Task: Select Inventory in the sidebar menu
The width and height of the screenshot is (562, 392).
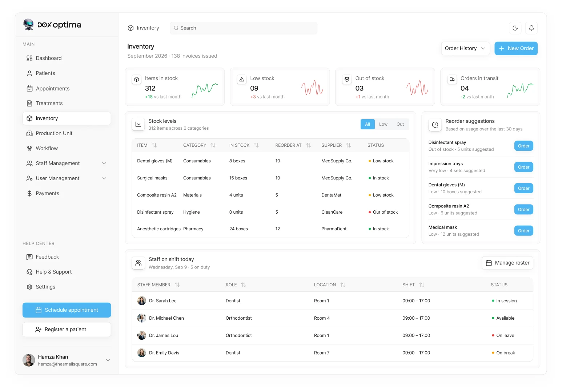Action: (67, 118)
